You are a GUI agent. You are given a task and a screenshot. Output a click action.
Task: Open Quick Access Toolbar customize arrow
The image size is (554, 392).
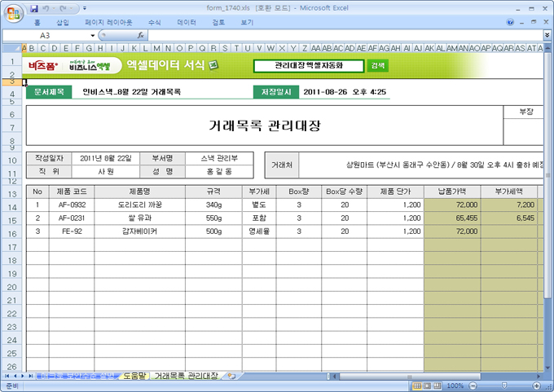click(85, 8)
